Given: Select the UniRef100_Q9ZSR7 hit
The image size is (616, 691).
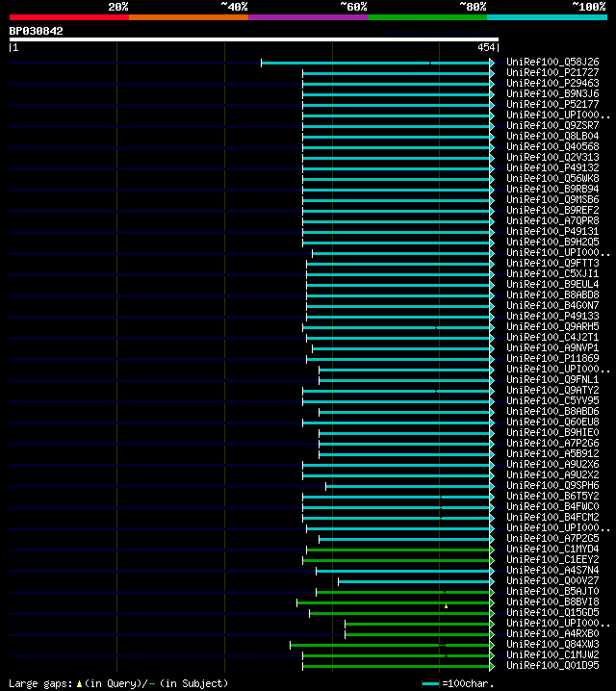Looking at the screenshot, I should pyautogui.click(x=552, y=126).
